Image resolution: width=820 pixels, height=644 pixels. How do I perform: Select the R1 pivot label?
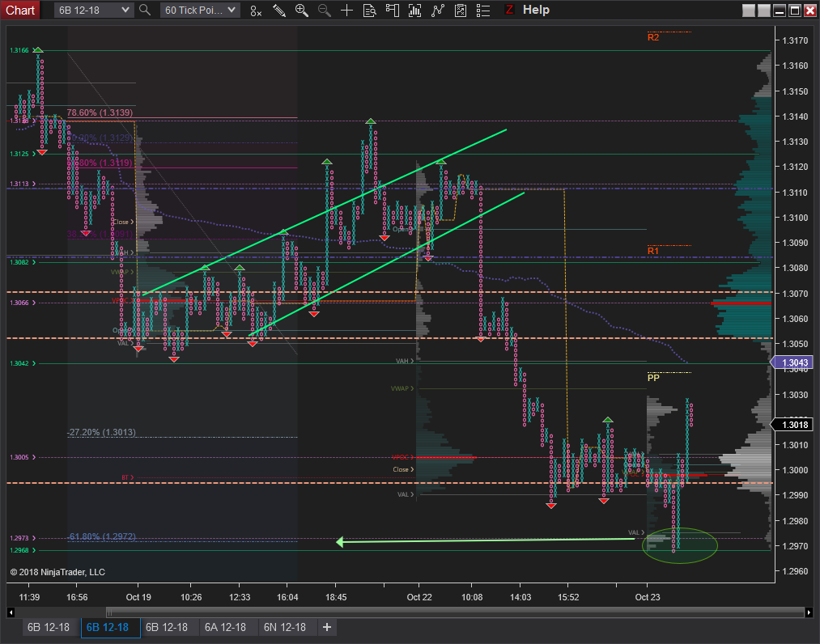coord(653,251)
